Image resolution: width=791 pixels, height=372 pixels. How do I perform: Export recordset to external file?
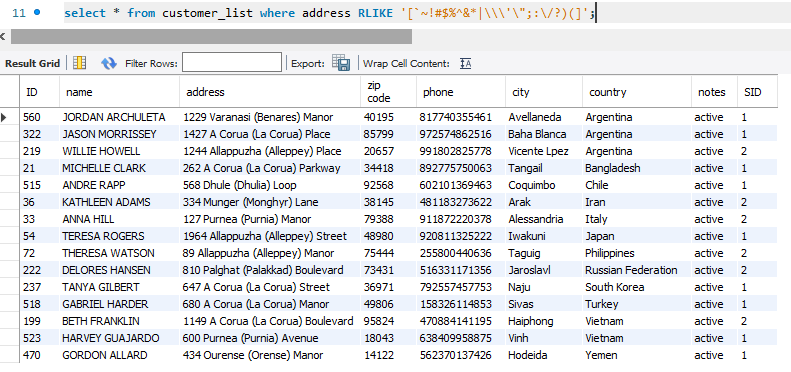pyautogui.click(x=341, y=63)
